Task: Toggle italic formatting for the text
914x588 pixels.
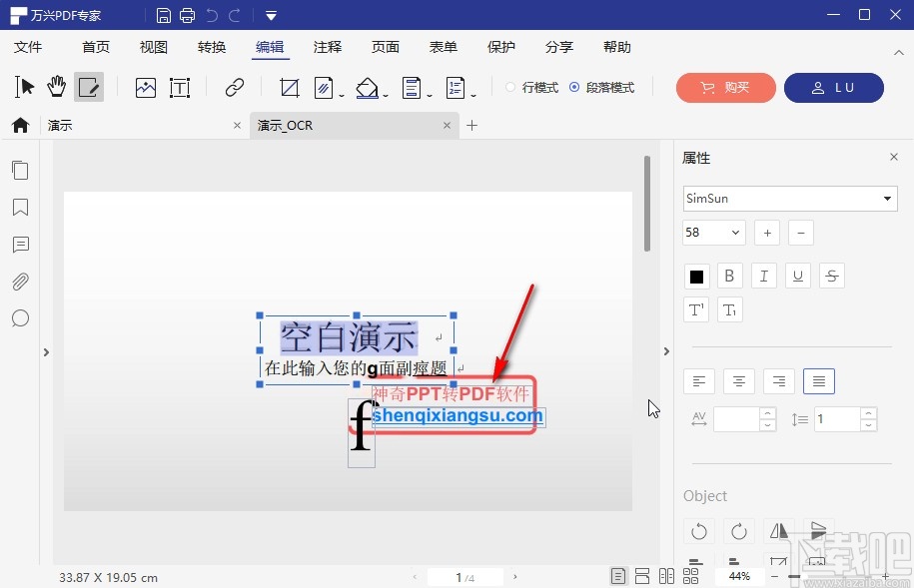Action: (763, 276)
